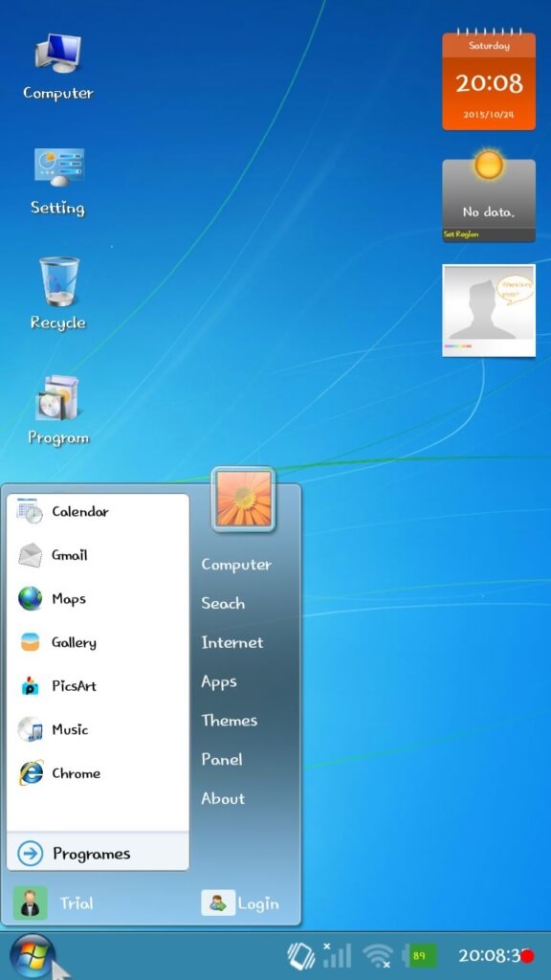Click the Maps globe icon
Viewport: 551px width, 980px height.
tap(30, 599)
